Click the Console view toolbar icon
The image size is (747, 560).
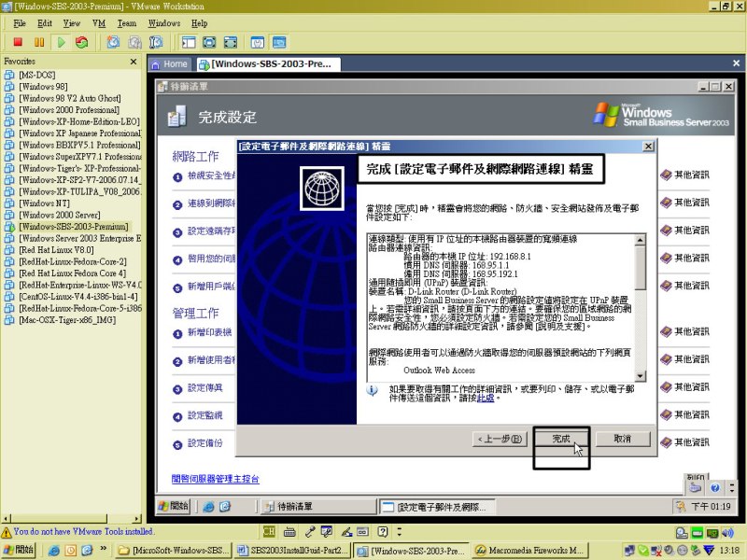(x=279, y=42)
